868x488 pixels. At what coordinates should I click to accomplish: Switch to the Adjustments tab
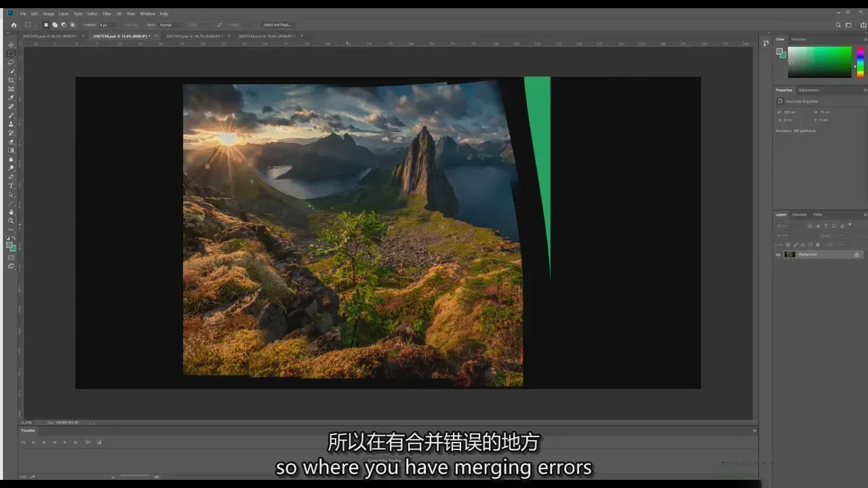pyautogui.click(x=809, y=90)
